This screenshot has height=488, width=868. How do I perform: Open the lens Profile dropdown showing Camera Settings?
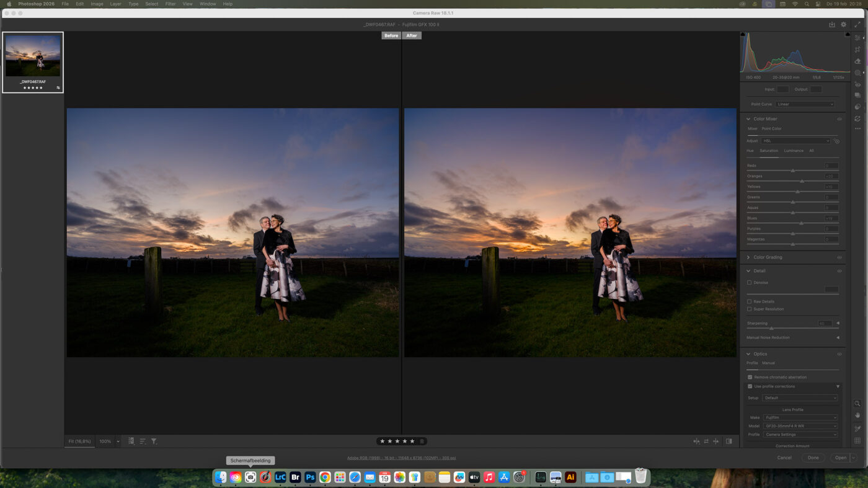[800, 434]
